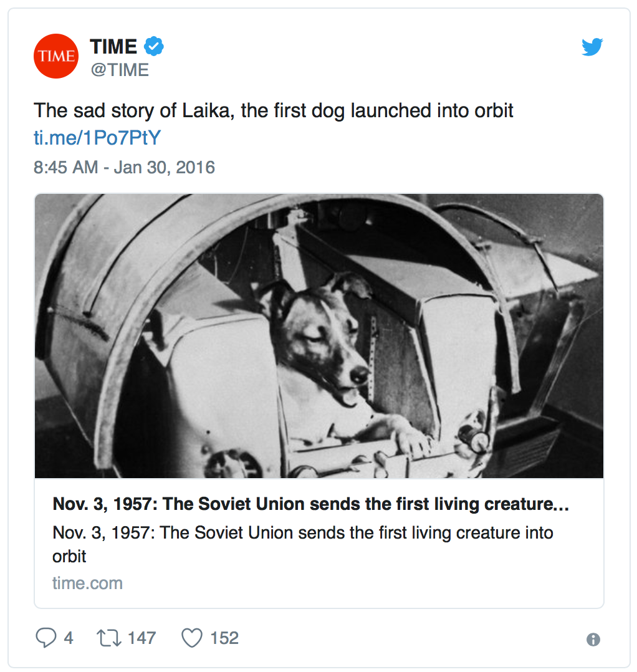Like the tweet with heart icon
This screenshot has height=672, width=637.
click(x=192, y=638)
